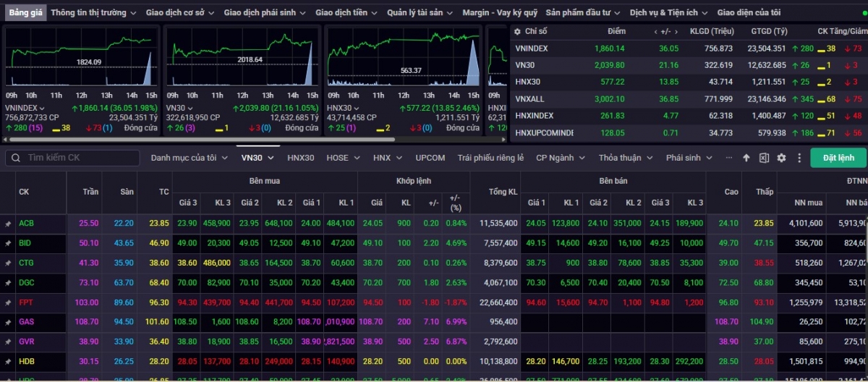
Task: Click right arrow next to +/- column header
Action: [674, 31]
